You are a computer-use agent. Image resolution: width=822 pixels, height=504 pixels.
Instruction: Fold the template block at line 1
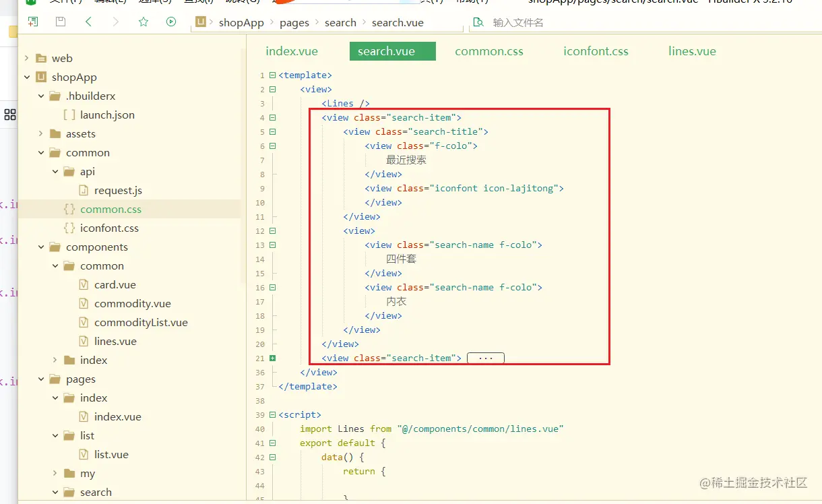[272, 75]
